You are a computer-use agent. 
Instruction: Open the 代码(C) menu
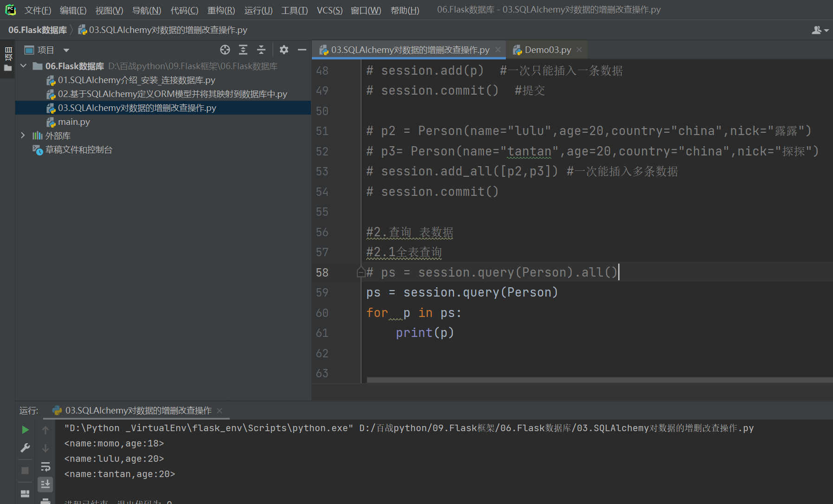tap(184, 10)
